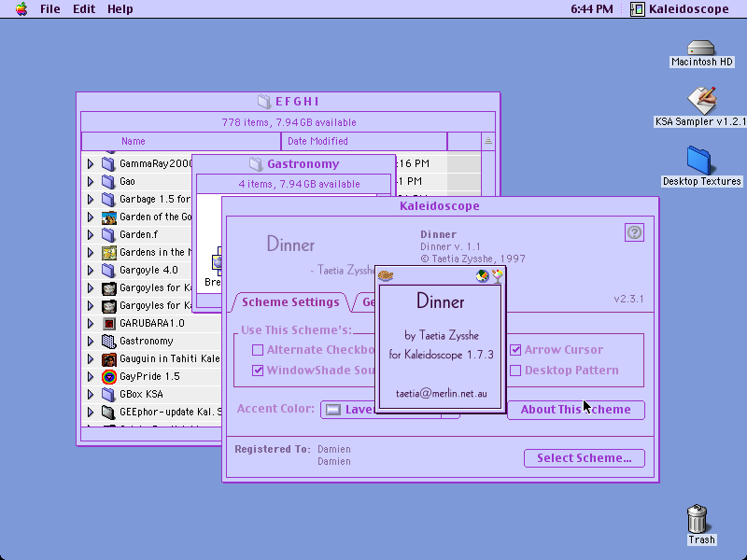Screen dimensions: 747x560
Task: Switch to the Scheme Settings tab
Action: (290, 302)
